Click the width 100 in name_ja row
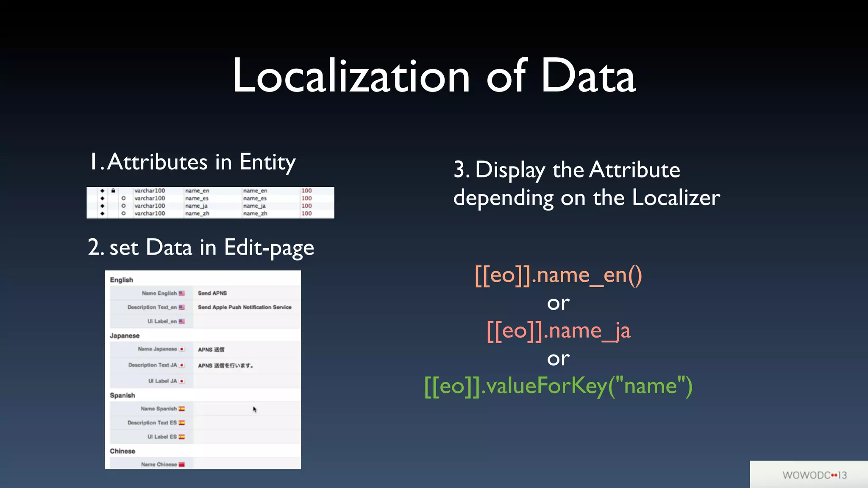 307,206
